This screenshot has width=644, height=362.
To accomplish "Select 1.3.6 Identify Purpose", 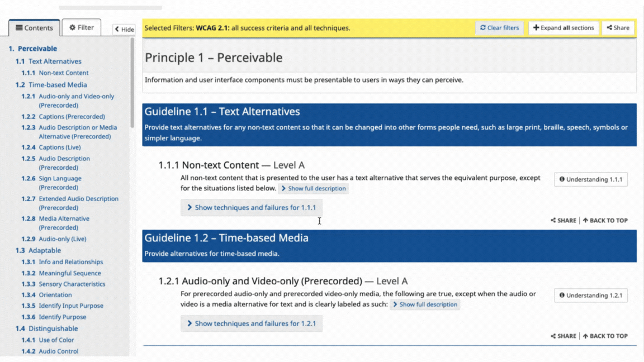I will pyautogui.click(x=54, y=317).
